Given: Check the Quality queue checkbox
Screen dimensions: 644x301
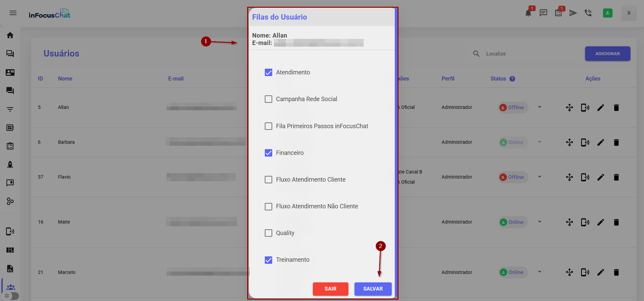Looking at the screenshot, I should point(269,233).
